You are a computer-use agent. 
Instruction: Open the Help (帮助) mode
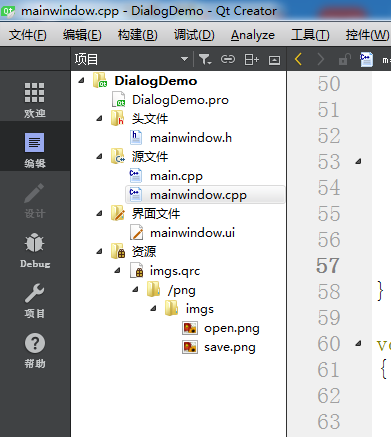tap(35, 350)
